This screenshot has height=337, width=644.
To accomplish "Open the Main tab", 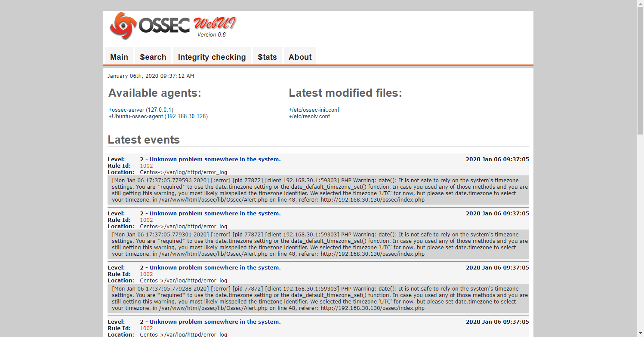I will coord(119,57).
